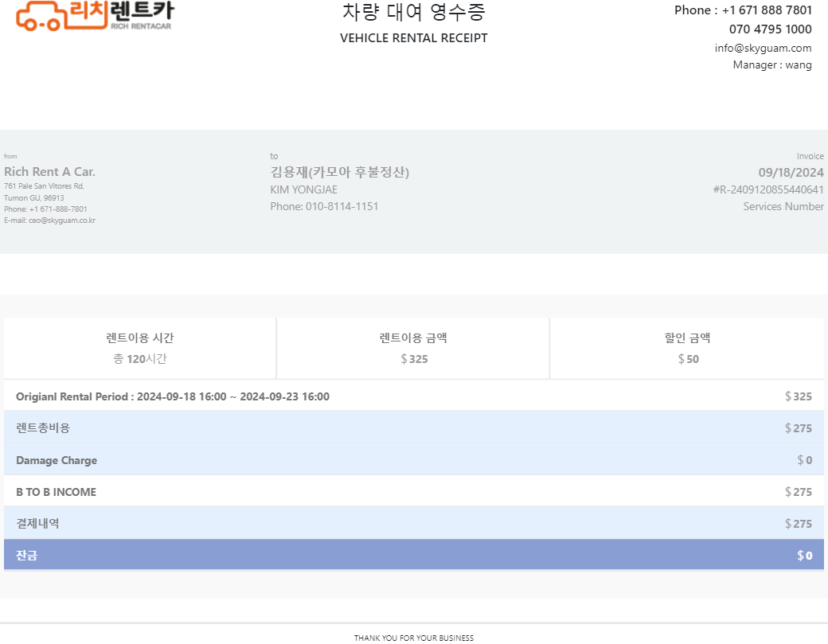The image size is (828, 644).
Task: Click customer Phone: 010-8114-1151
Action: pos(324,206)
